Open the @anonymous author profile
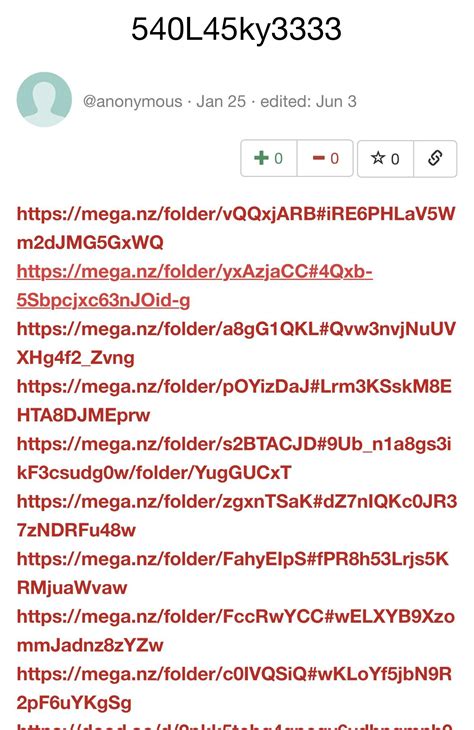 click(132, 101)
